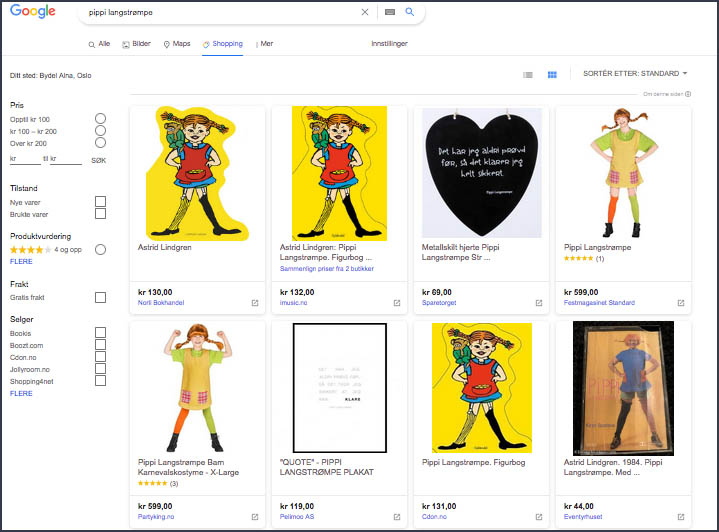The width and height of the screenshot is (719, 532).
Task: Switch to the Alle tab
Action: 100,44
